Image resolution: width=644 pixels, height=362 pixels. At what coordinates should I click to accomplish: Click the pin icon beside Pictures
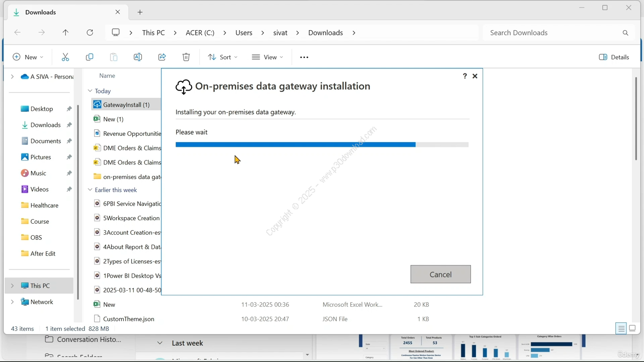(x=69, y=157)
